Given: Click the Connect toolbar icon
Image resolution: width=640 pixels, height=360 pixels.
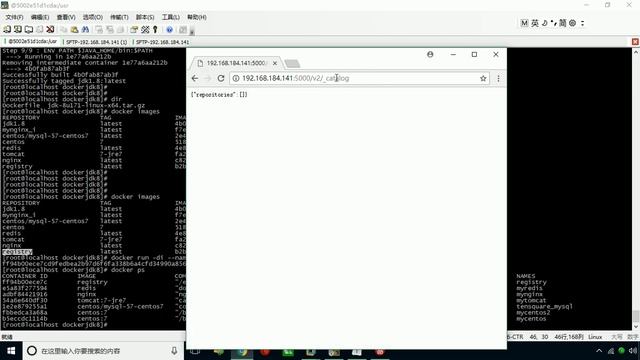Looking at the screenshot, I should pyautogui.click(x=7, y=29).
